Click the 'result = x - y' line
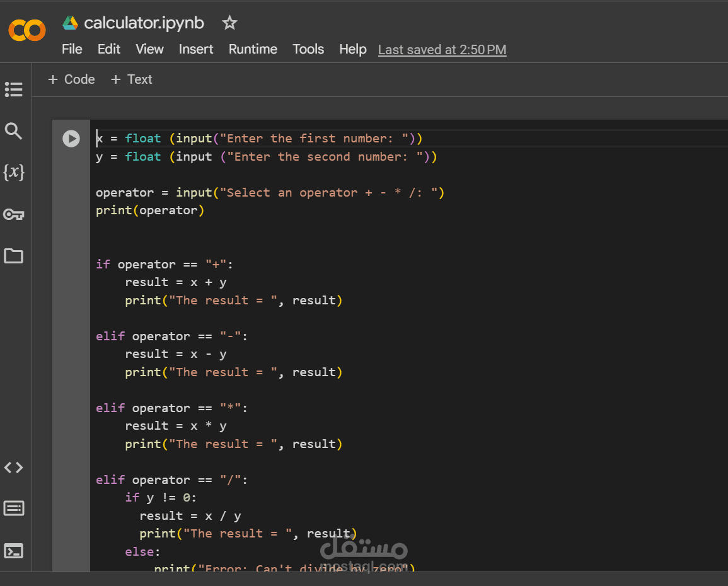This screenshot has height=586, width=728. coord(175,354)
